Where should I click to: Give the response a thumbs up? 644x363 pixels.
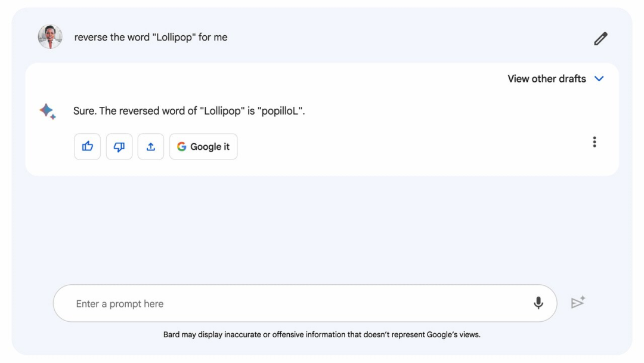88,146
